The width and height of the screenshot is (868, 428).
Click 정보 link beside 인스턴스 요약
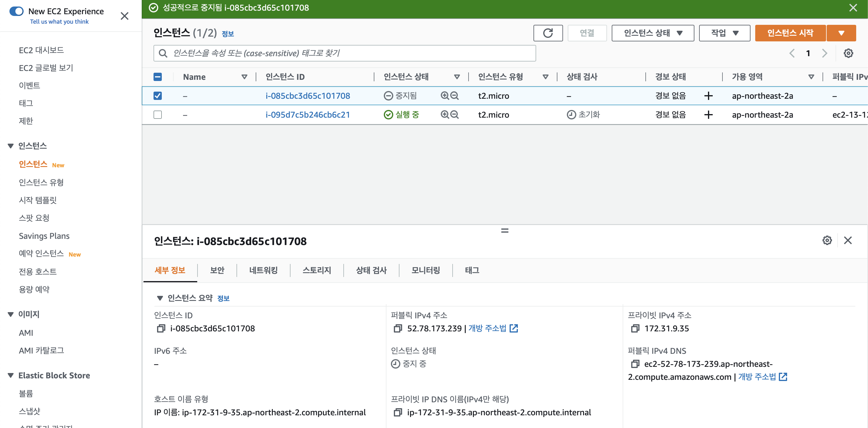[223, 299]
